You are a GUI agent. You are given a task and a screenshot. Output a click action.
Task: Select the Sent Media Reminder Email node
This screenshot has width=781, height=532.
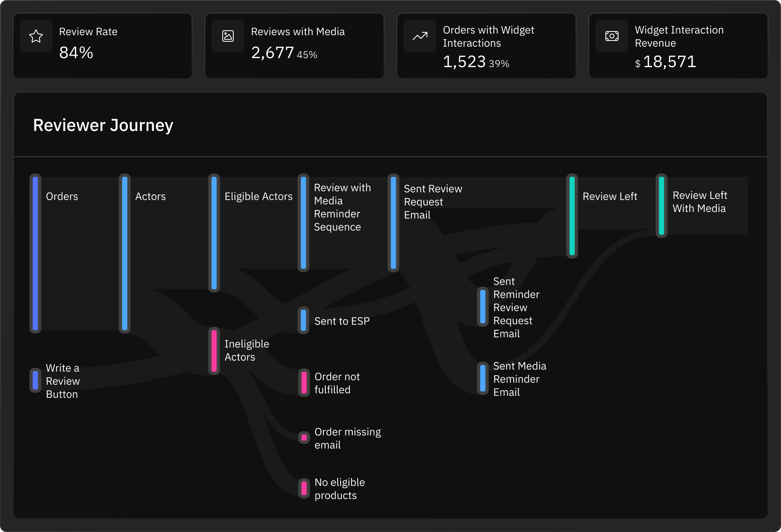(x=483, y=378)
